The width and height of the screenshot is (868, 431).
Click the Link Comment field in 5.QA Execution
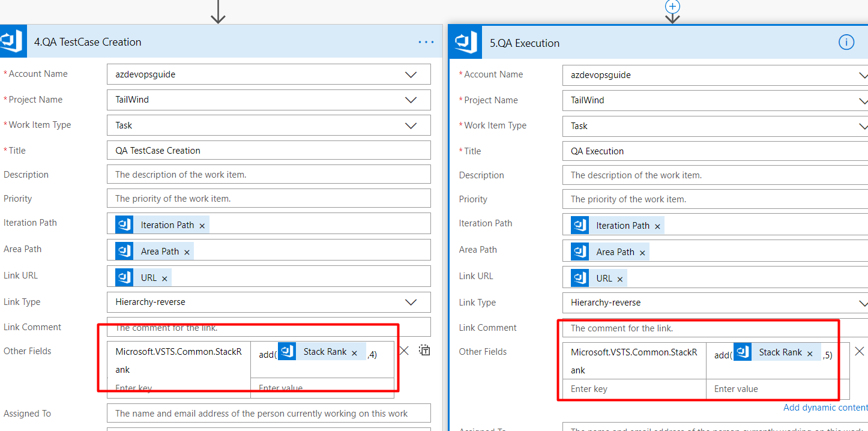pos(716,328)
